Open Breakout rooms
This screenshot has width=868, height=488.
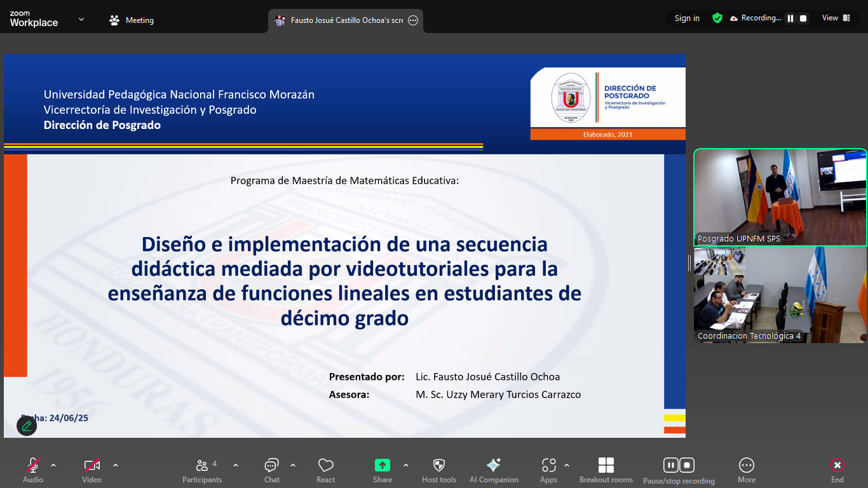pos(606,470)
